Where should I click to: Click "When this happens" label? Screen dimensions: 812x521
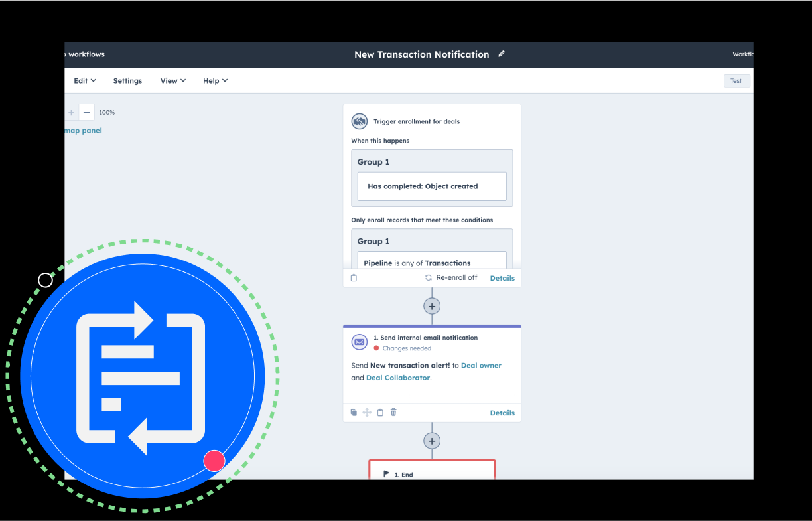(x=380, y=141)
